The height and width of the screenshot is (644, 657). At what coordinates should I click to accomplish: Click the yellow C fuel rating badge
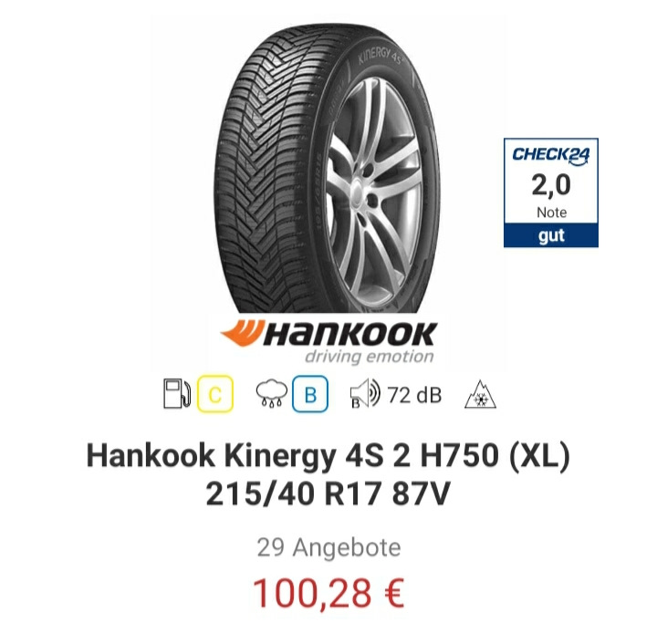pyautogui.click(x=215, y=394)
